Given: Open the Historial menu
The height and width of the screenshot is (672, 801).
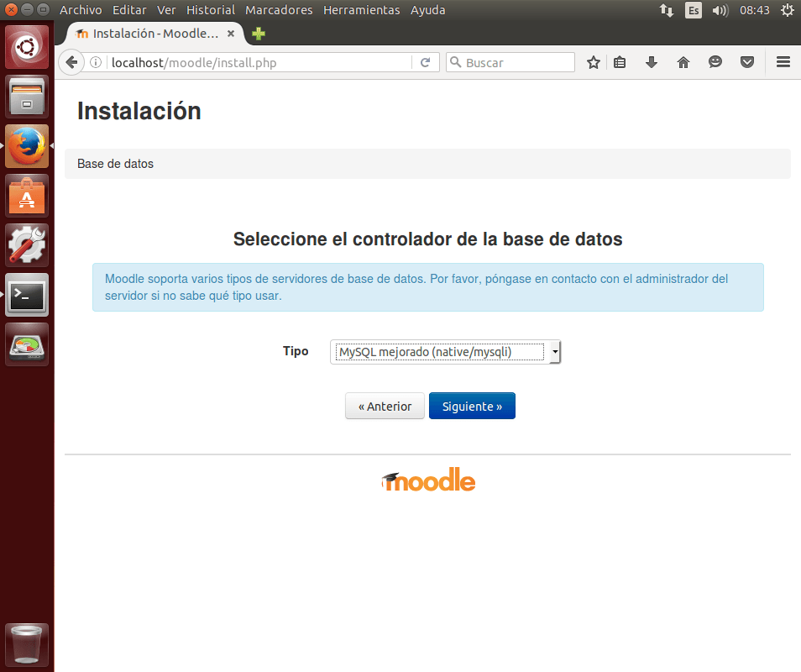Looking at the screenshot, I should 211,10.
